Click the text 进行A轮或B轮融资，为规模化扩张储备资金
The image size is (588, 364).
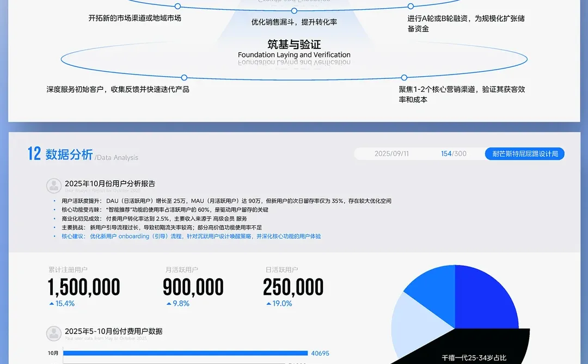(466, 23)
